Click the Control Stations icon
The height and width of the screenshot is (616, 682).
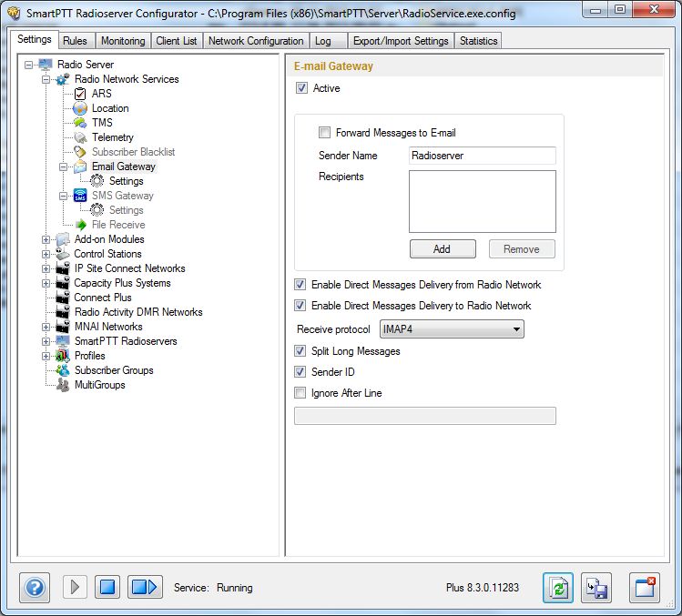(63, 254)
